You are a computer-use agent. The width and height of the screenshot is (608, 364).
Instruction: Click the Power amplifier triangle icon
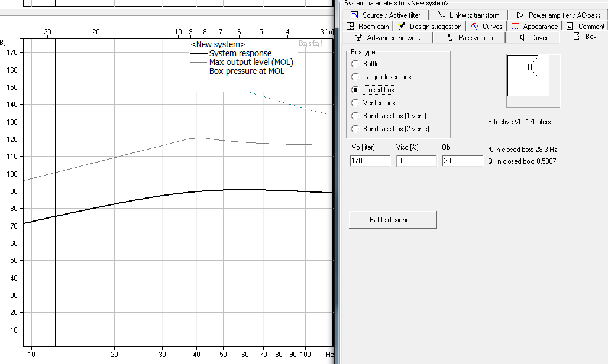point(520,15)
